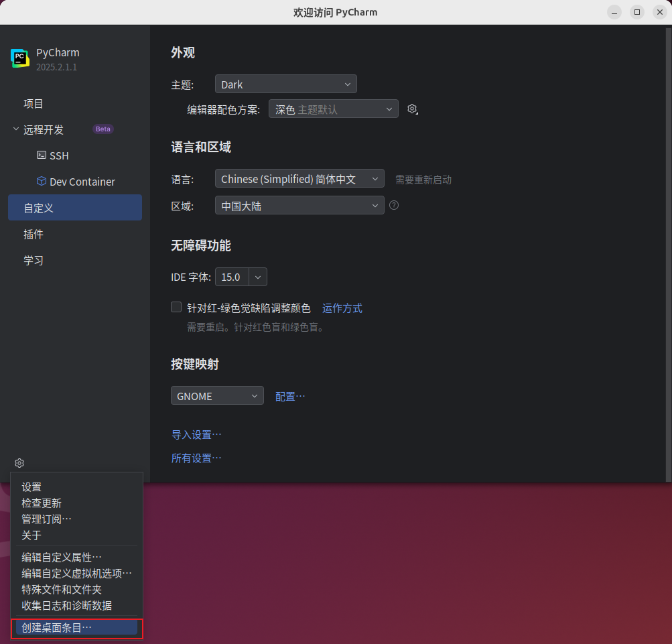Click the 导入设置 link
672x644 pixels.
[196, 435]
